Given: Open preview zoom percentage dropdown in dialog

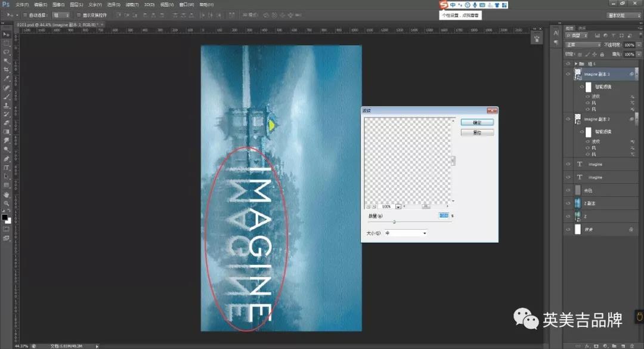Looking at the screenshot, I should click(398, 206).
